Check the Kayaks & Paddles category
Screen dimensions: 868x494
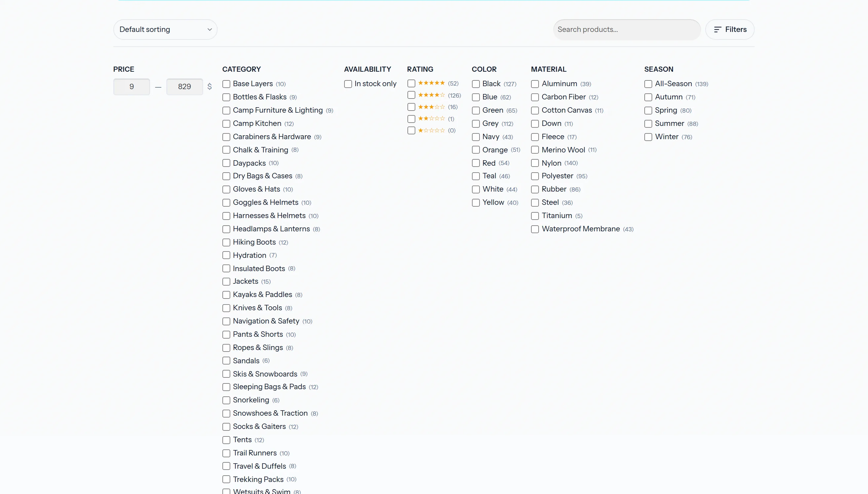click(x=226, y=295)
